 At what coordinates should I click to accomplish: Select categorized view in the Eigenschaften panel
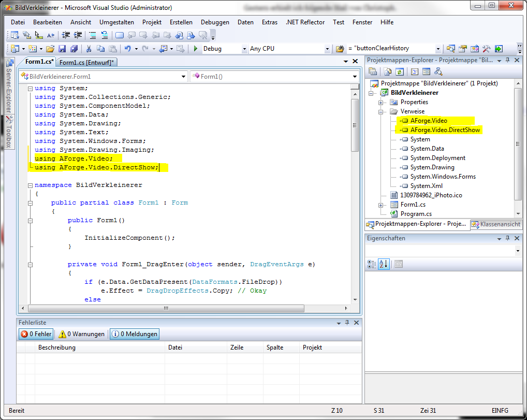pos(371,264)
